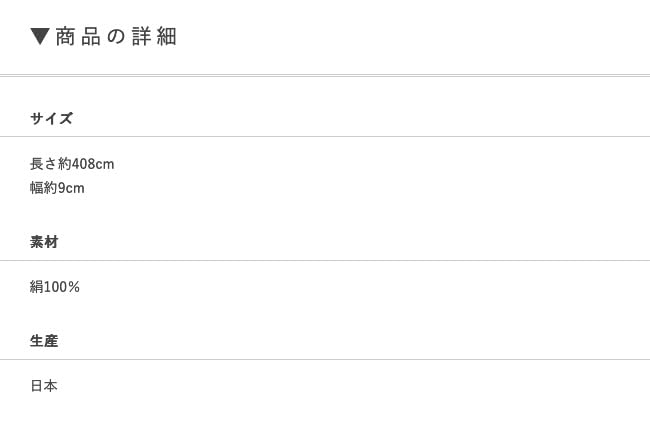This screenshot has height=424, width=650.
Task: Click the divider line under 生産
Action: (325, 360)
